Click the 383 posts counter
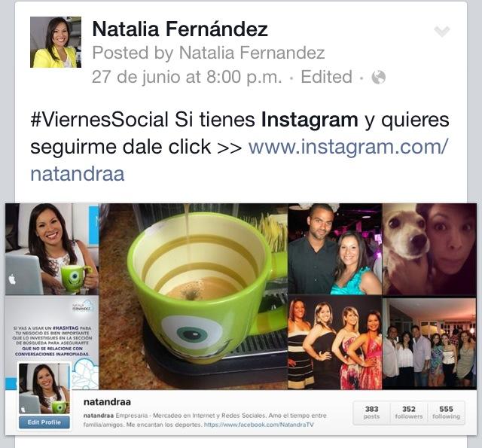This screenshot has width=482, height=448. (371, 413)
